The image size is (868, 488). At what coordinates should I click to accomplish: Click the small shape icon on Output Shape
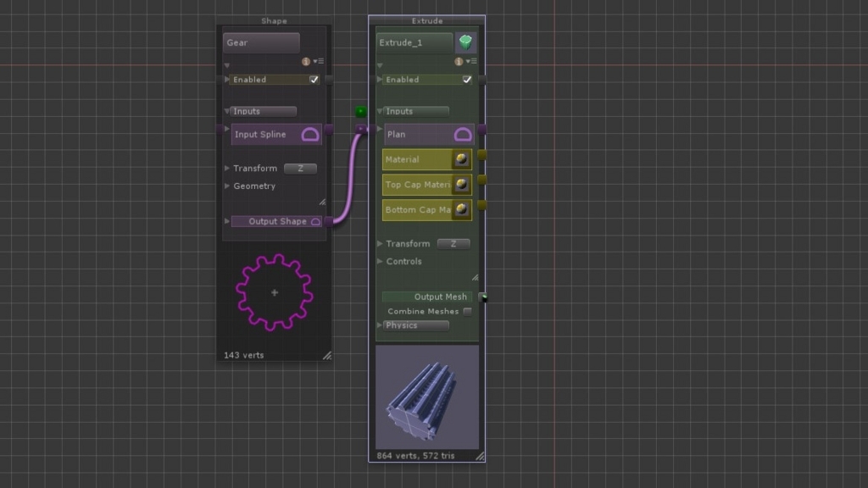315,221
